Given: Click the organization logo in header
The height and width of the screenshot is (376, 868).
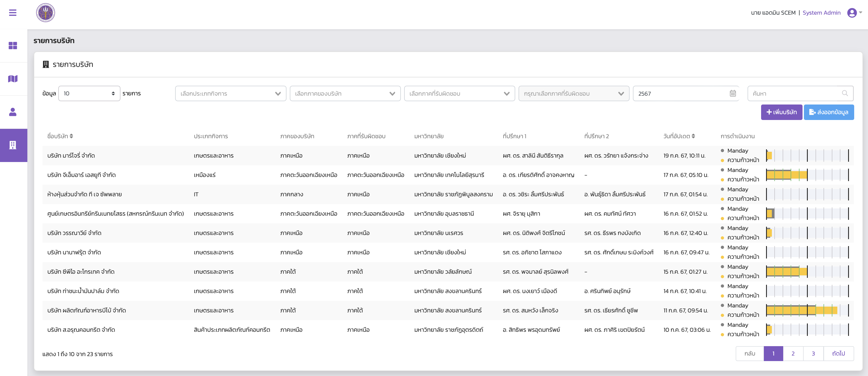Looking at the screenshot, I should coord(46,13).
